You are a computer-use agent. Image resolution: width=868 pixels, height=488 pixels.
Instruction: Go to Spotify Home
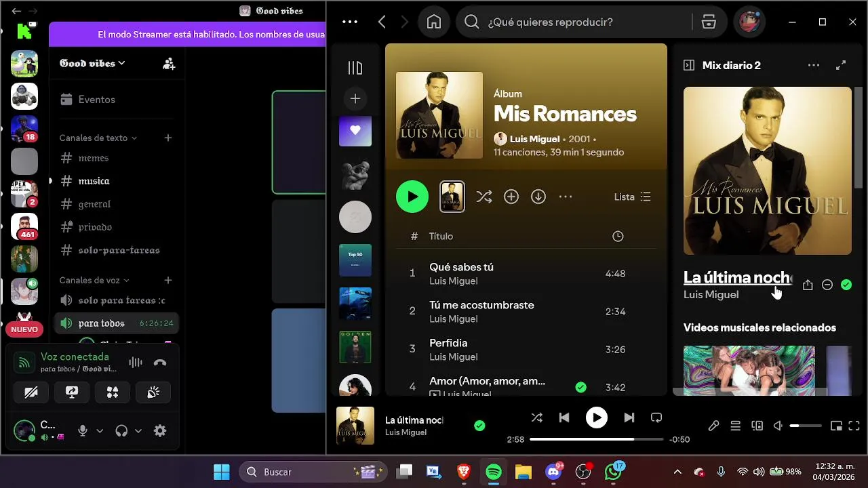click(x=434, y=22)
